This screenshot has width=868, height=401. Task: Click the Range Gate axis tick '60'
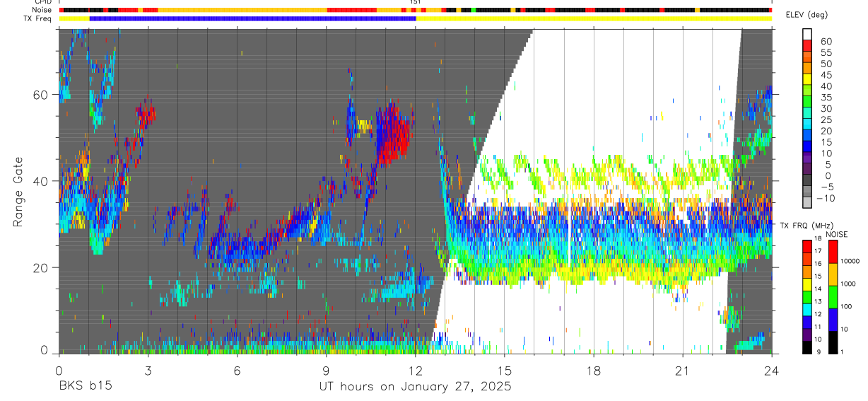coord(42,95)
